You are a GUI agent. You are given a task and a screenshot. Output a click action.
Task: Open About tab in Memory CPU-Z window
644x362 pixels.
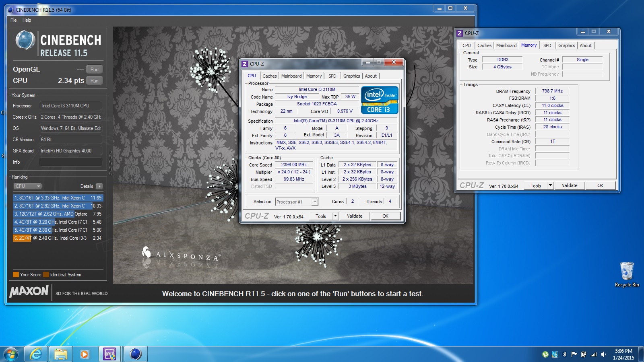(586, 45)
